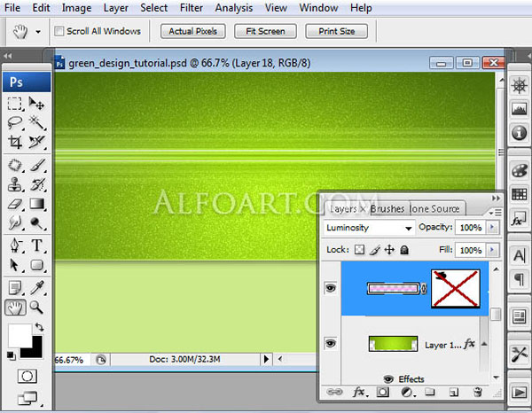Open the Layers panel options menu
The height and width of the screenshot is (413, 532).
coord(496,213)
